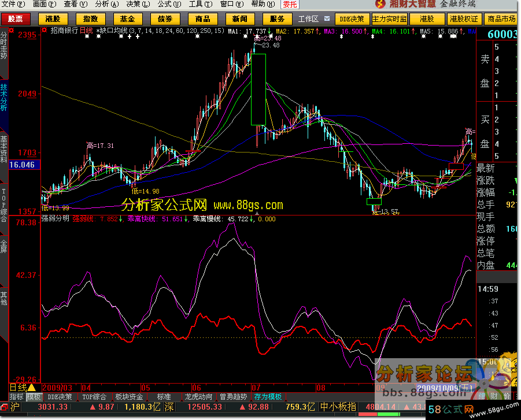
Task: Open the 公式(U) menu
Action: point(169,4)
